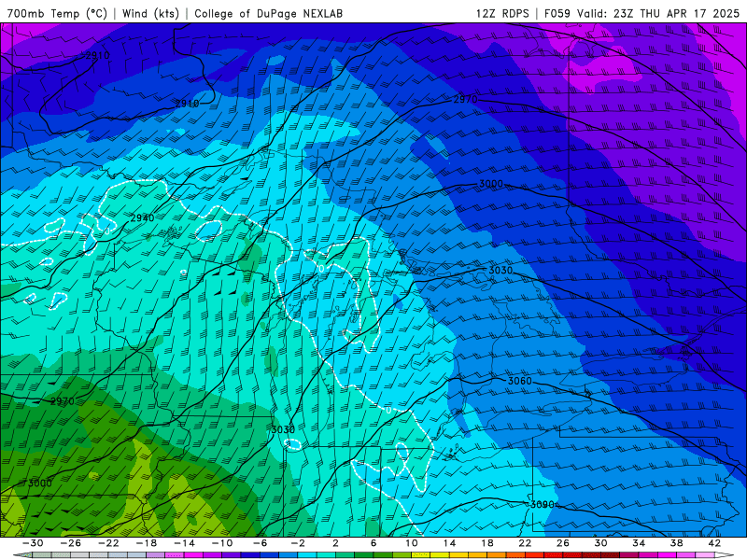Click the -14 temperature scale label

184,543
